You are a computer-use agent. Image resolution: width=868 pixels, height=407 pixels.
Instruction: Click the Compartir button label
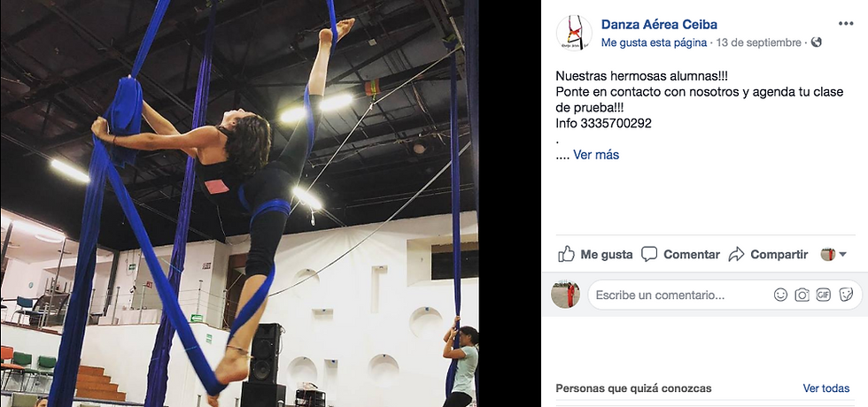[779, 255]
